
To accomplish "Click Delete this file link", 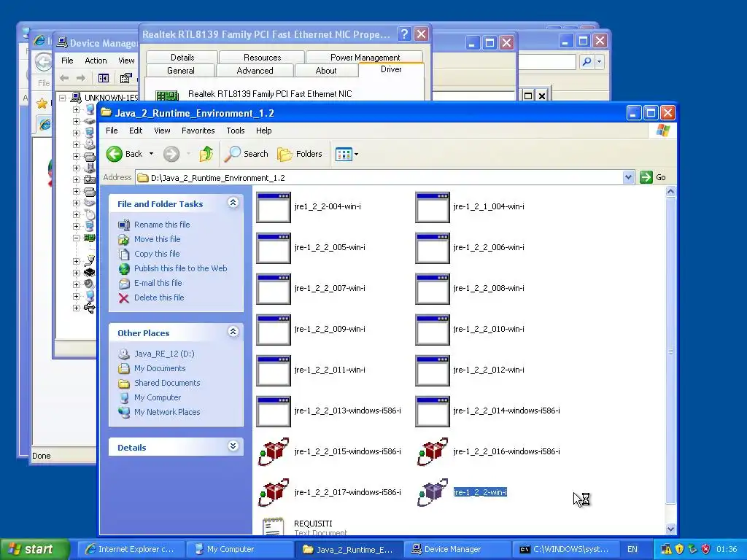I will tap(158, 297).
